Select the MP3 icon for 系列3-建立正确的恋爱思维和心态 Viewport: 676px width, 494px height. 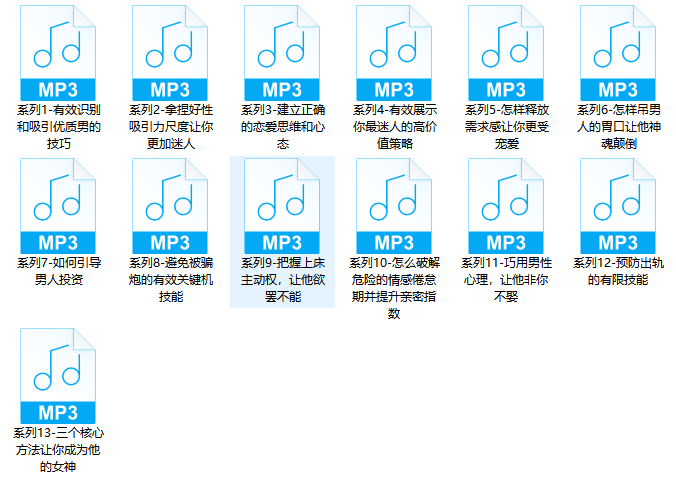click(282, 53)
